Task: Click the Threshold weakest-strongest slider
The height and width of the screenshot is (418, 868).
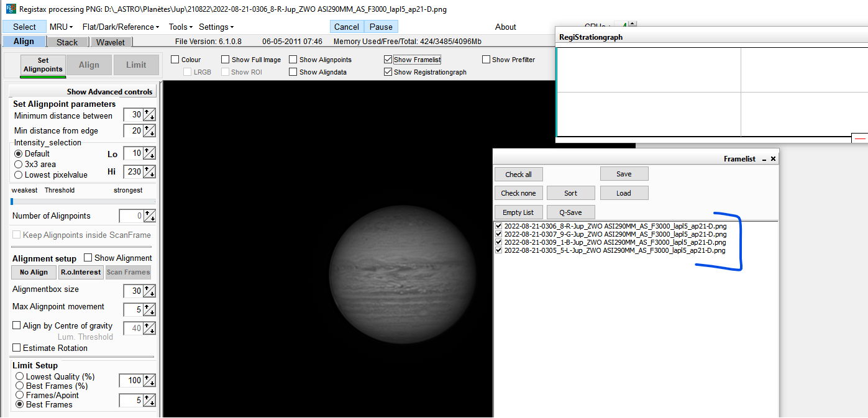Action: coord(83,201)
